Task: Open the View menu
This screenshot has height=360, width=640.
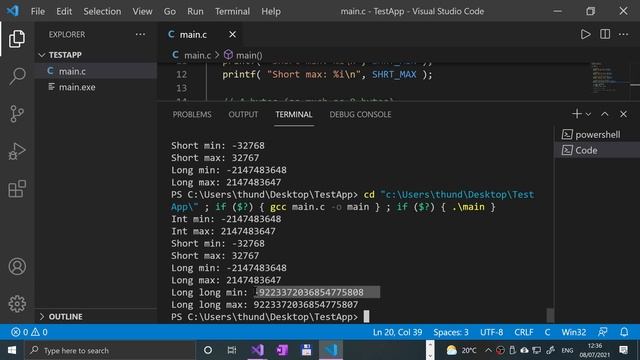Action: (x=142, y=11)
